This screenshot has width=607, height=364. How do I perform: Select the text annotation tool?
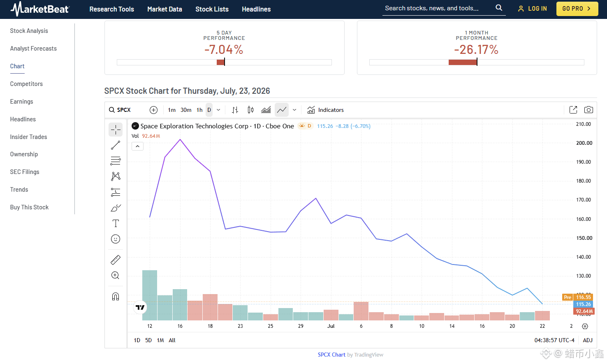pos(116,223)
